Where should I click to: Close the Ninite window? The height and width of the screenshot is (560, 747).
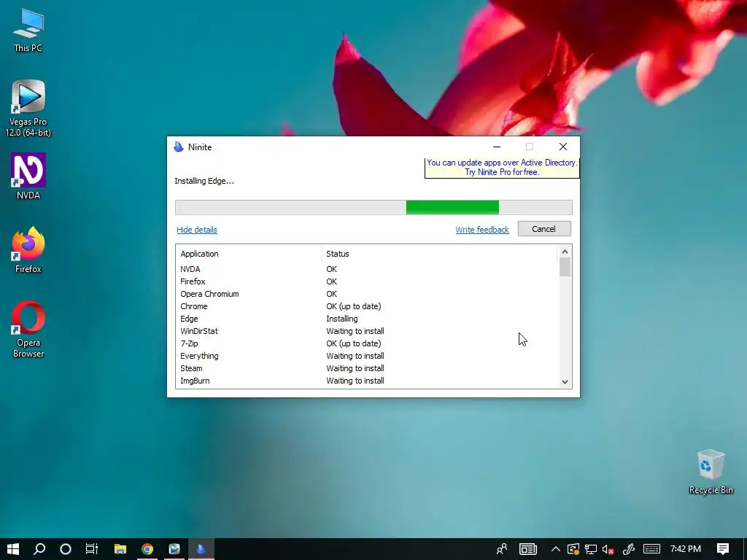[563, 147]
